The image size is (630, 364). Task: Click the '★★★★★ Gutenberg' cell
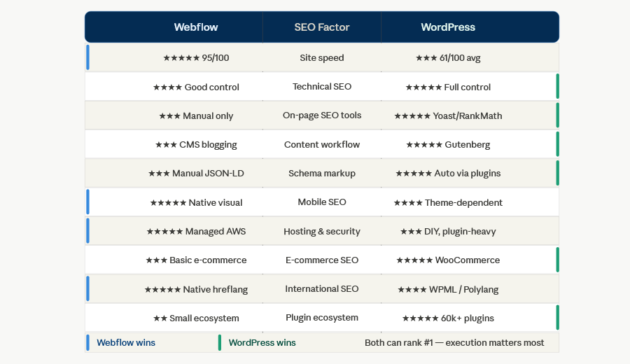point(448,145)
